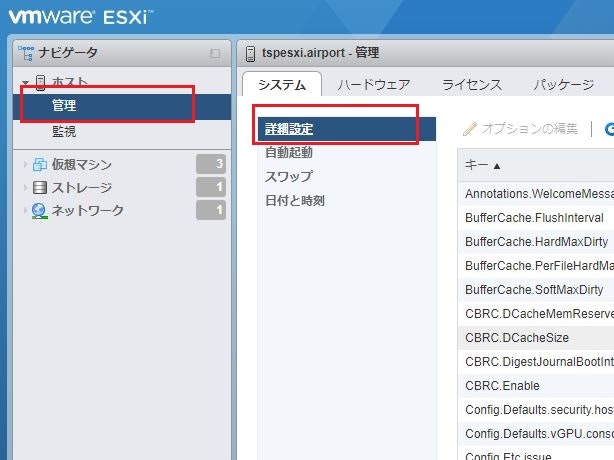This screenshot has width=614, height=460.
Task: Click the tspesxi.airport - 管理 title
Action: pos(320,53)
